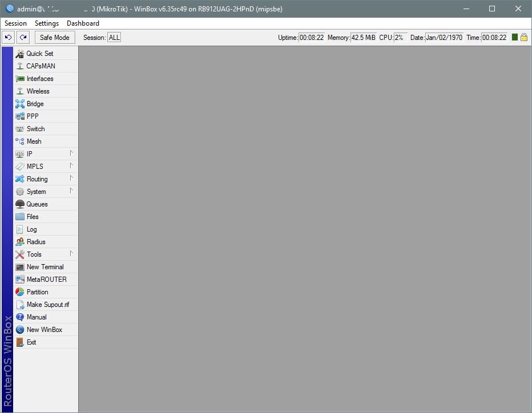Expand the Routing submenu arrow
The width and height of the screenshot is (532, 413).
tap(71, 179)
